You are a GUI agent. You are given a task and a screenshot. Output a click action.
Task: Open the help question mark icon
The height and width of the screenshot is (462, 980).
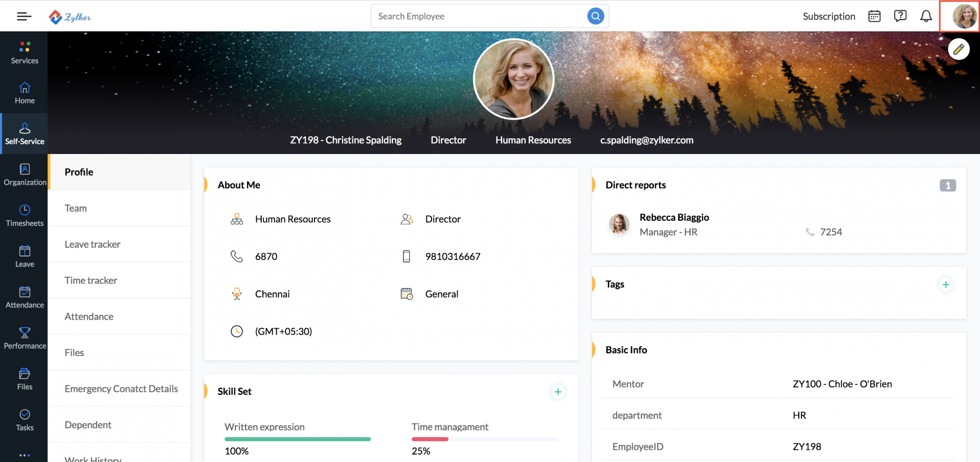point(900,16)
